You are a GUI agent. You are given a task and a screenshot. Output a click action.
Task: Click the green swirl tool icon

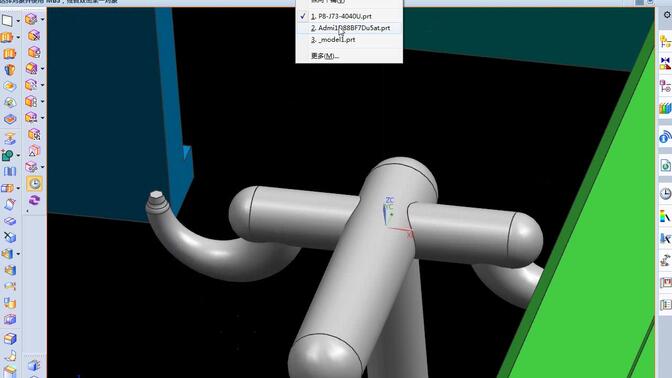[9, 102]
